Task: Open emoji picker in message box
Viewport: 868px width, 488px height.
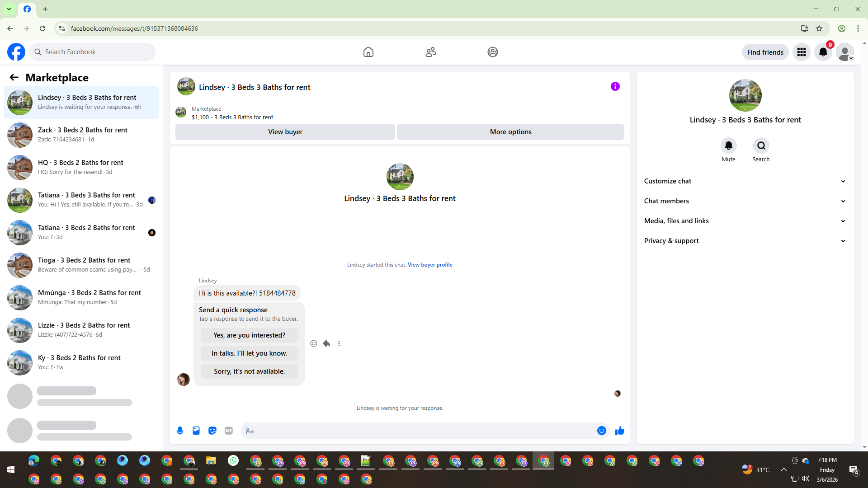Action: pos(601,431)
